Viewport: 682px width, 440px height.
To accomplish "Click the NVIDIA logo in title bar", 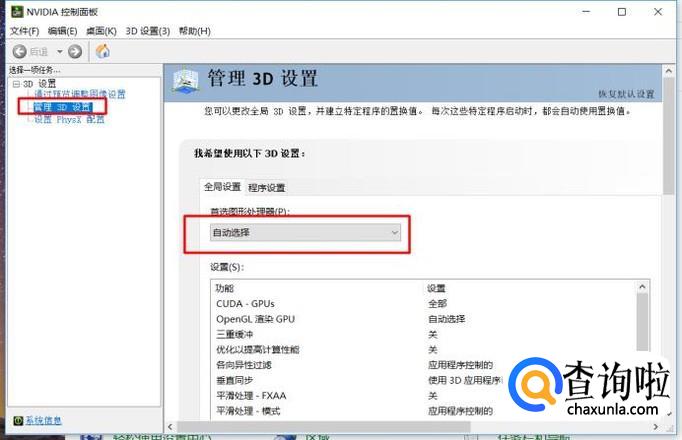I will [x=17, y=11].
